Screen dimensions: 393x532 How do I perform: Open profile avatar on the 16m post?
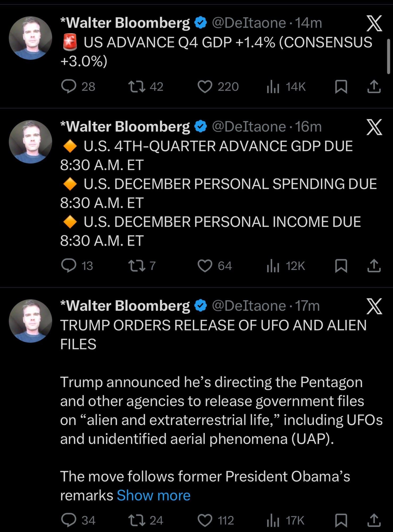(30, 142)
